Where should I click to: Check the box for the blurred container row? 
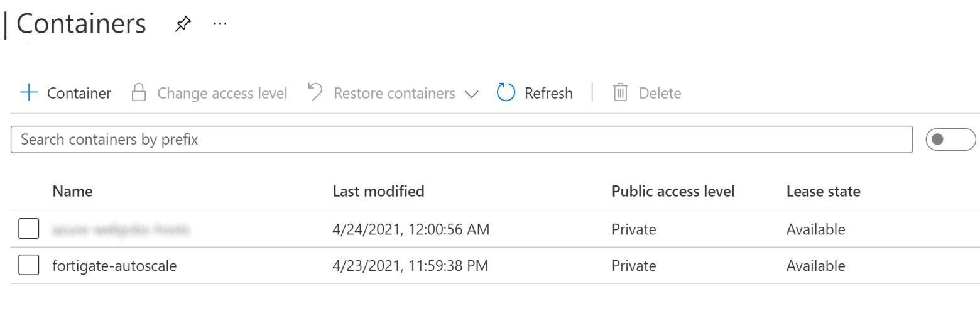point(29,229)
